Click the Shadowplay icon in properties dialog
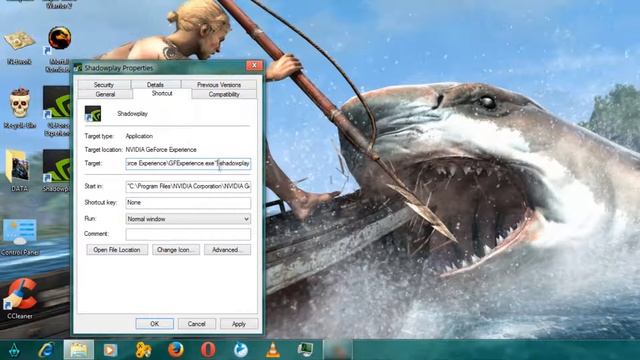Screen dimensions: 640x360 (x=93, y=114)
